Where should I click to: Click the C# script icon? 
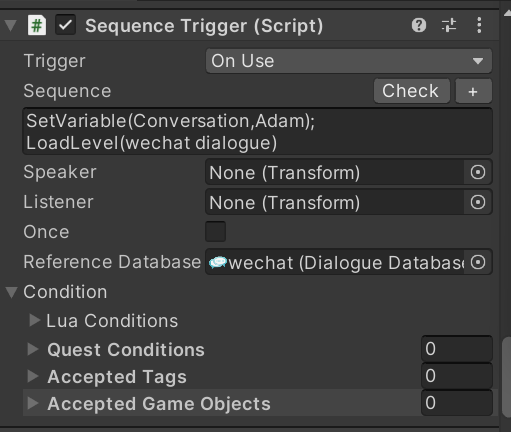click(37, 25)
